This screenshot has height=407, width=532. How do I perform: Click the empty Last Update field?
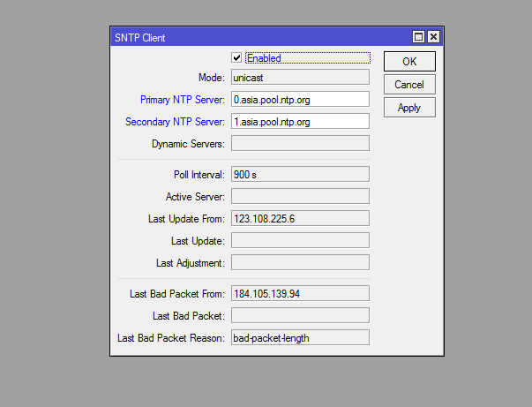coord(300,241)
